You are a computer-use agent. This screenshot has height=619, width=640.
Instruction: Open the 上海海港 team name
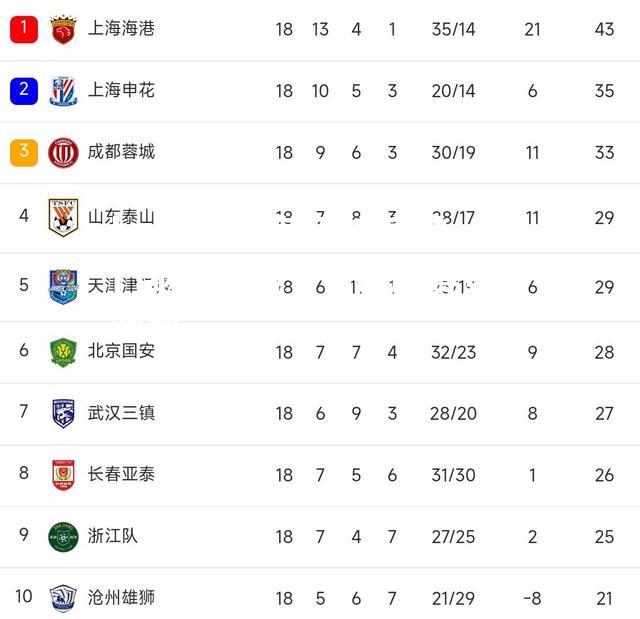pos(121,29)
